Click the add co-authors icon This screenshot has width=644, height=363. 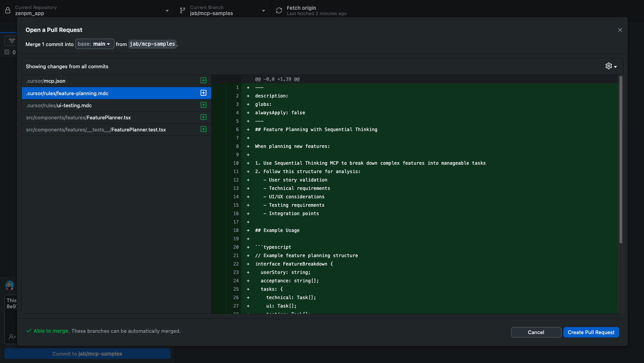(x=12, y=336)
